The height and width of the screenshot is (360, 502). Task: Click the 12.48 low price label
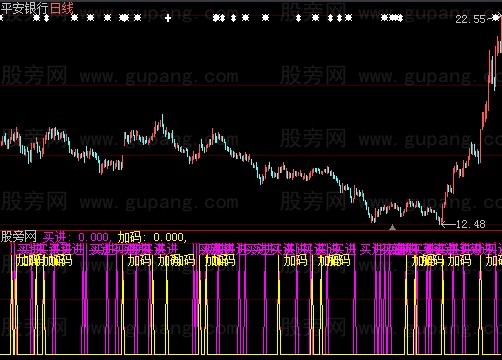coord(470,224)
